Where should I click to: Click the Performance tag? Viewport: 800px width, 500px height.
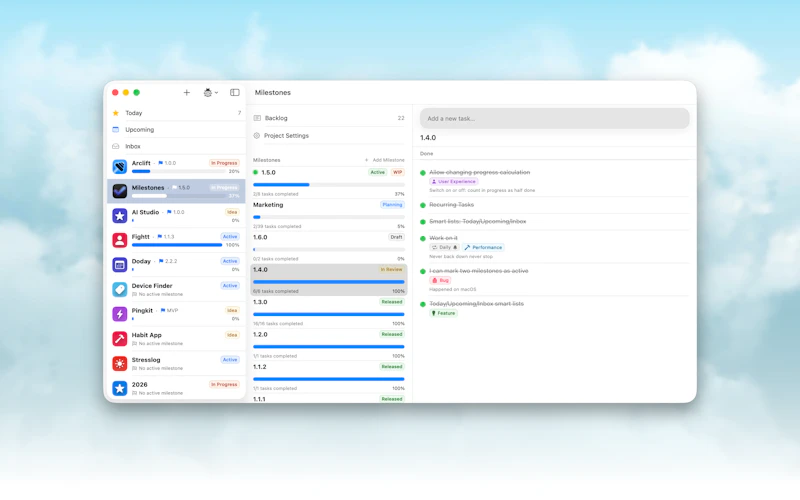483,247
